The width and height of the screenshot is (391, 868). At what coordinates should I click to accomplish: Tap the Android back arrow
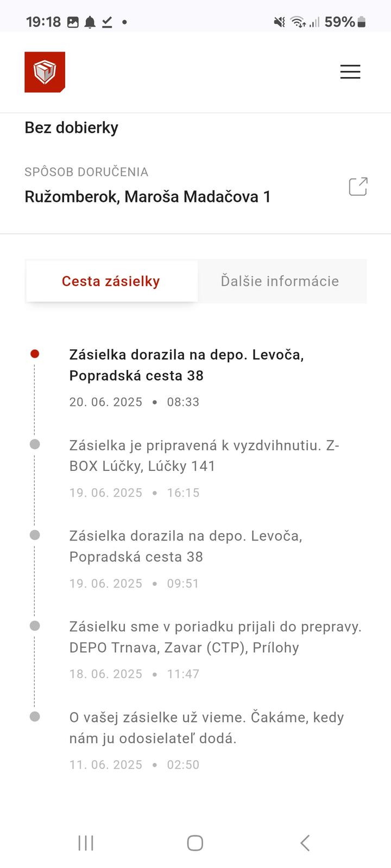pyautogui.click(x=305, y=843)
